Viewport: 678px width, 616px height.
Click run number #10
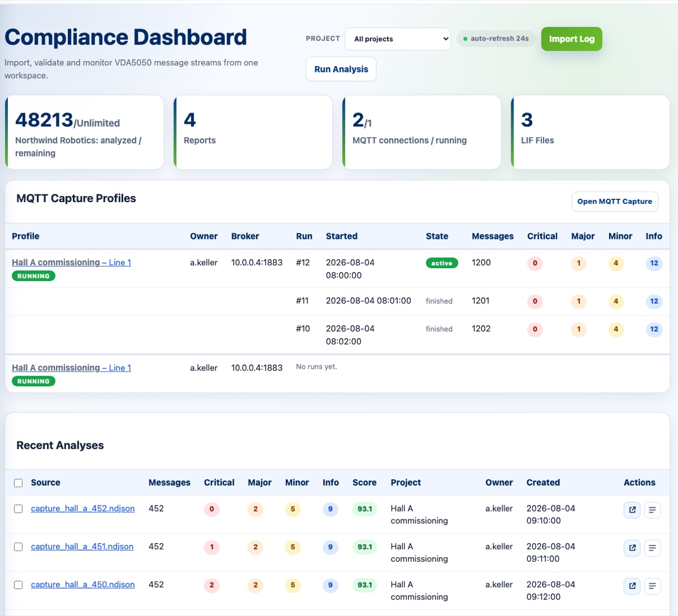303,329
